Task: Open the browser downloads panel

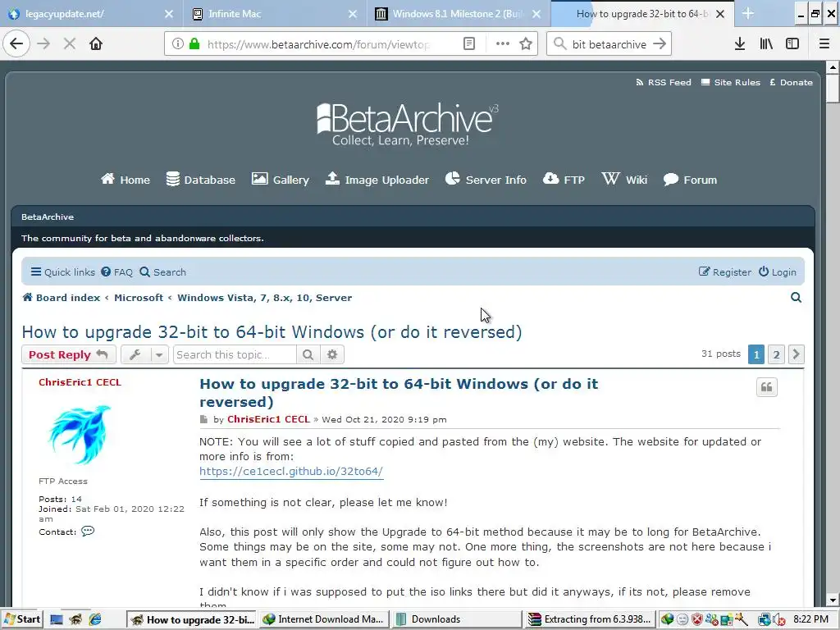Action: [740, 44]
